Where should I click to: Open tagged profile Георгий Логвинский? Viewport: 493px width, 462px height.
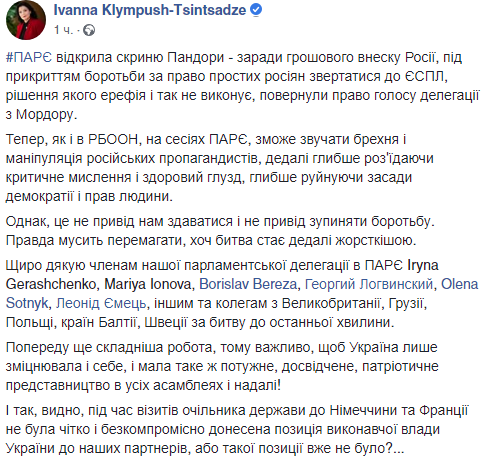tap(369, 284)
